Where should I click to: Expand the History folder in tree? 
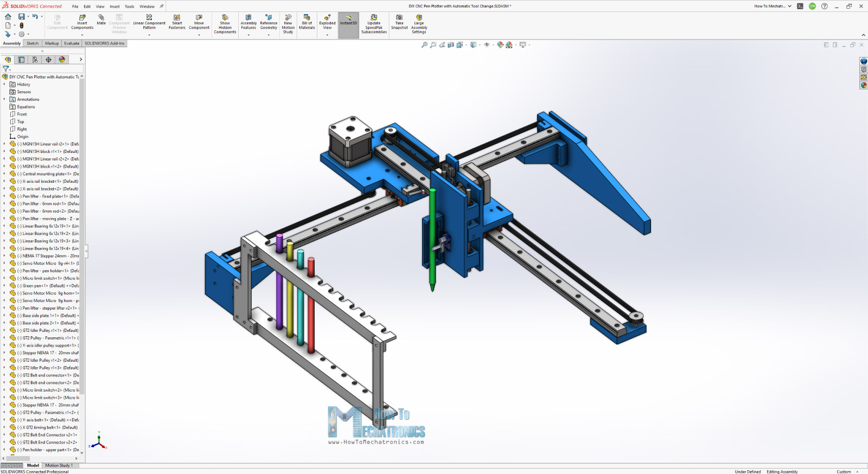pos(4,85)
